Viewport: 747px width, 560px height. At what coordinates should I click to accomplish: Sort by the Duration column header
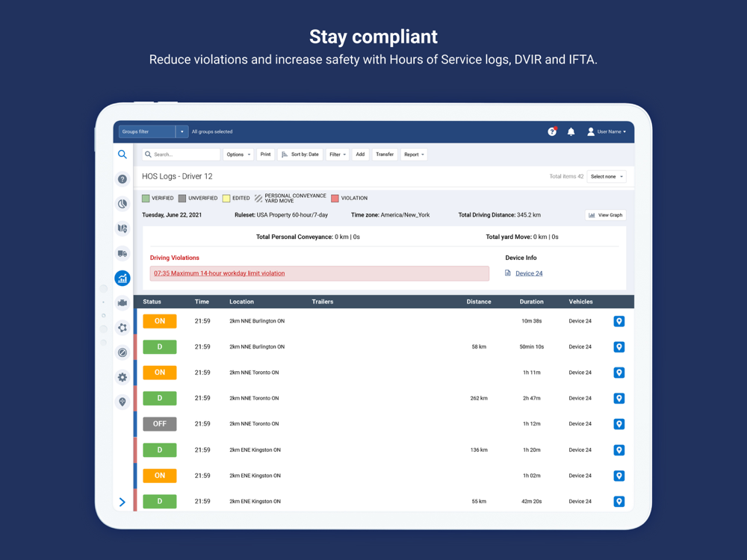click(532, 302)
